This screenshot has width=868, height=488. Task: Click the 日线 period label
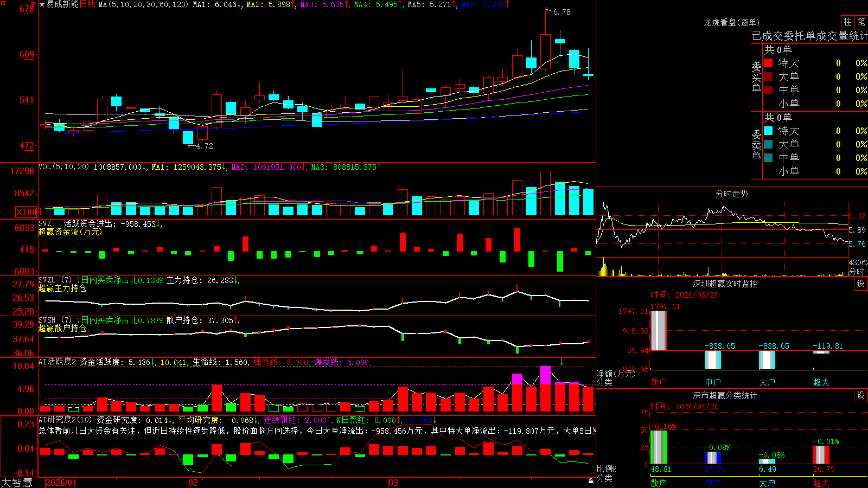coord(88,4)
